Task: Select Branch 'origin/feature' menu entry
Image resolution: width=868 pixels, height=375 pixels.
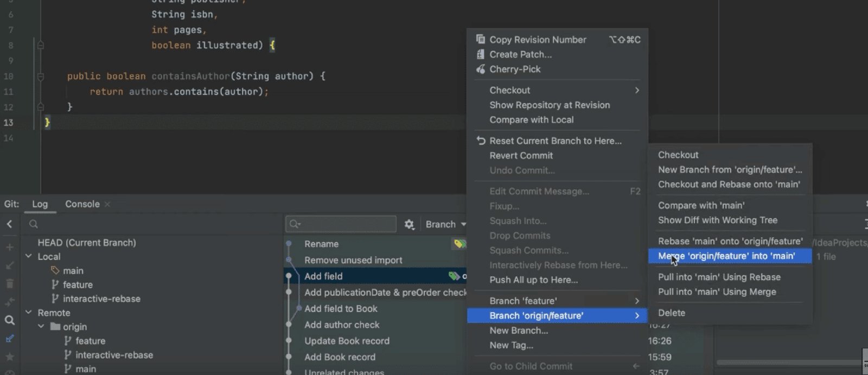Action: (557, 315)
